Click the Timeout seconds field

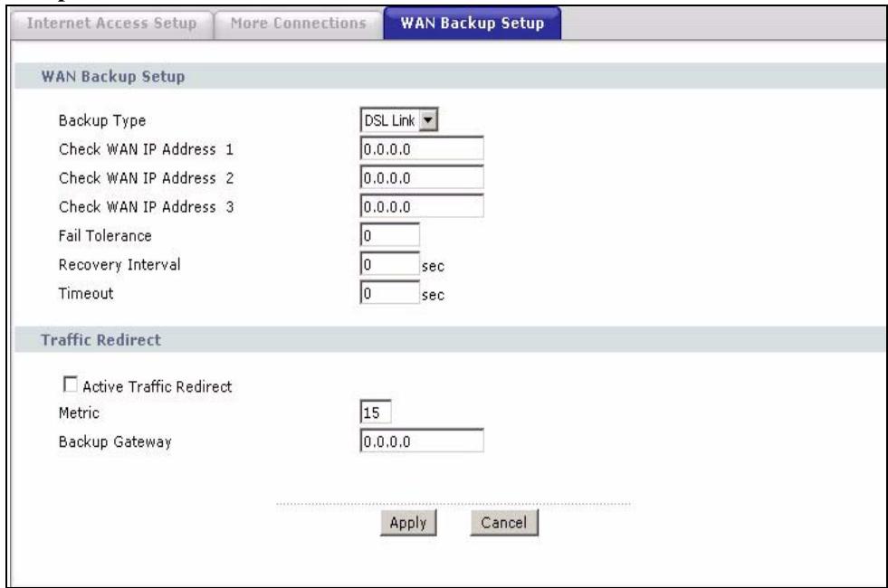click(x=389, y=293)
